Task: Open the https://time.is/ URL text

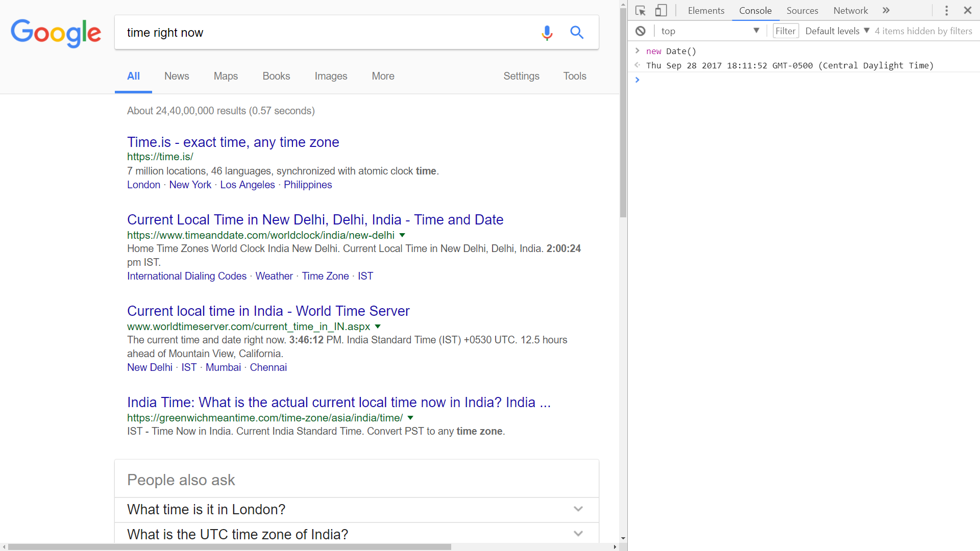Action: point(160,157)
